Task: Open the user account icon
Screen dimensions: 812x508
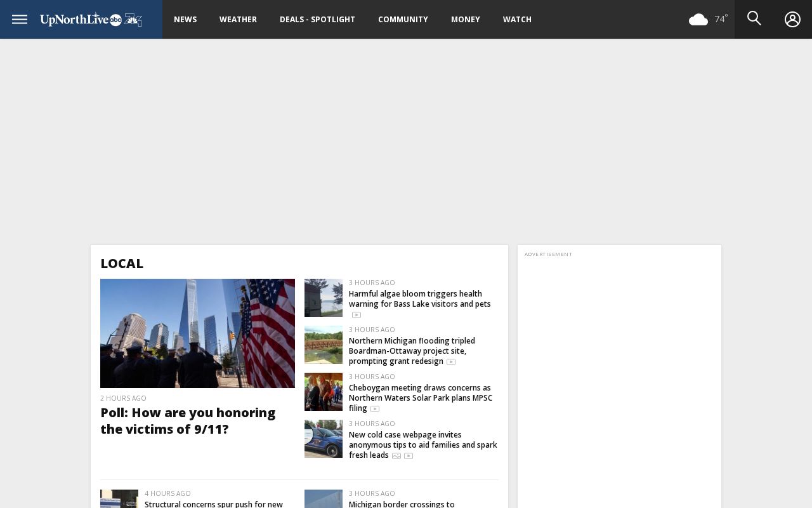Action: (792, 20)
